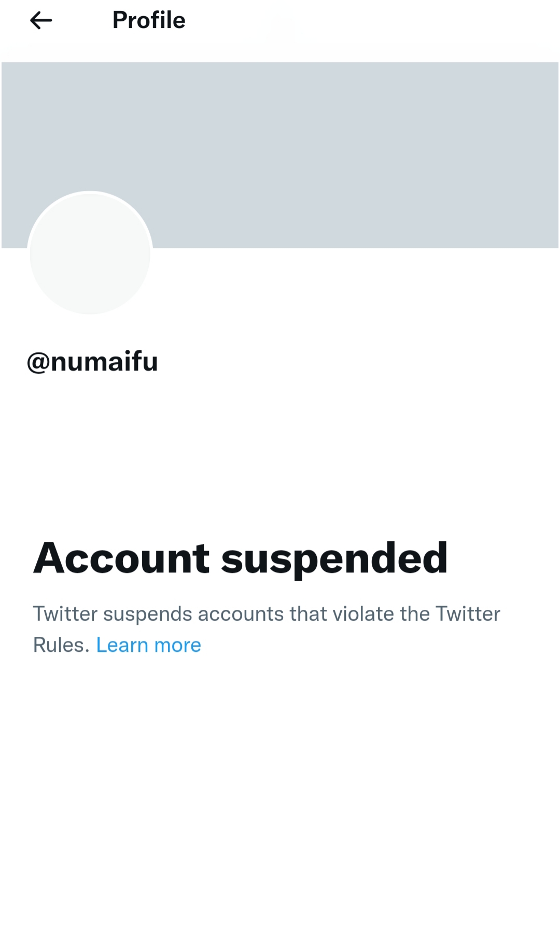The image size is (560, 930).
Task: Tap the word Profile in top bar
Action: 149,20
